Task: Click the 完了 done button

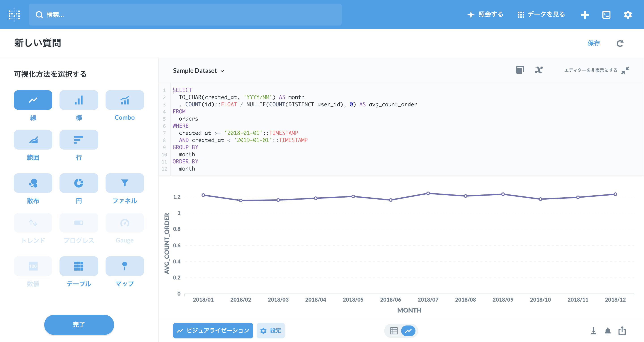Action: point(79,325)
